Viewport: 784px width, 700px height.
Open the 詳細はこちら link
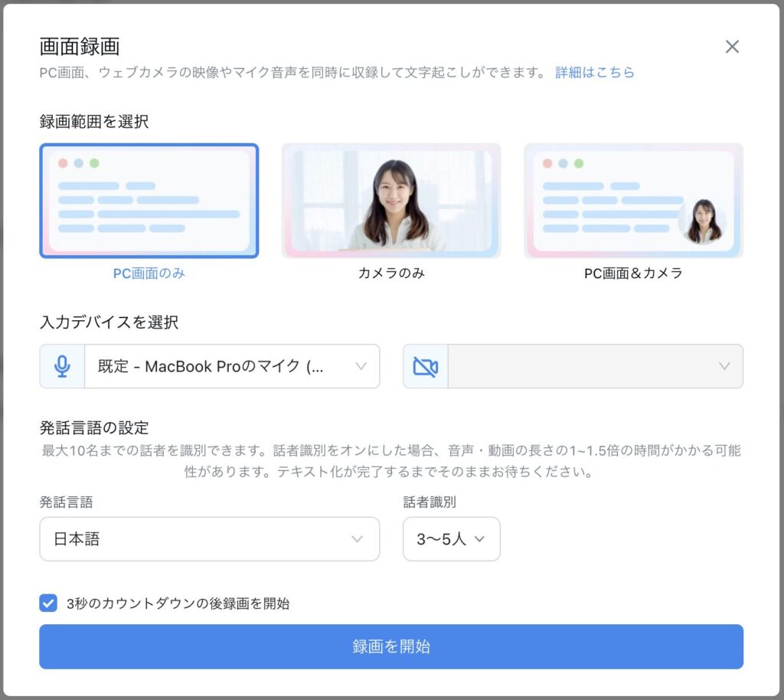594,73
